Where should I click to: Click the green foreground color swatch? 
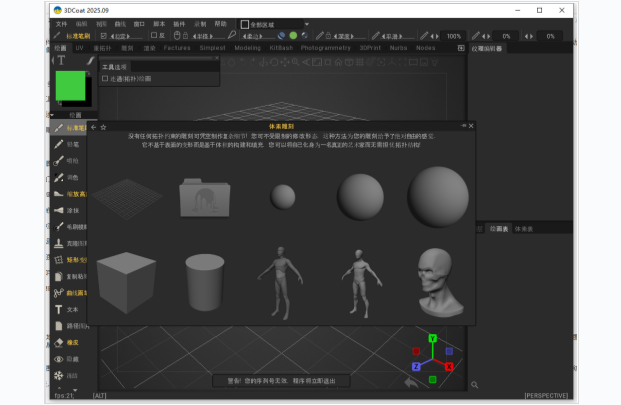tap(69, 84)
